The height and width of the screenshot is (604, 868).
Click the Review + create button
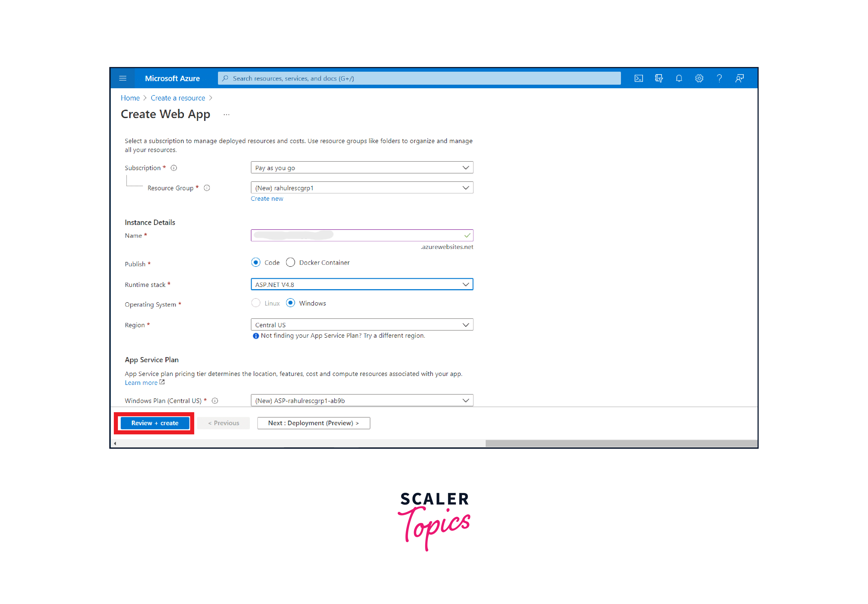[155, 423]
